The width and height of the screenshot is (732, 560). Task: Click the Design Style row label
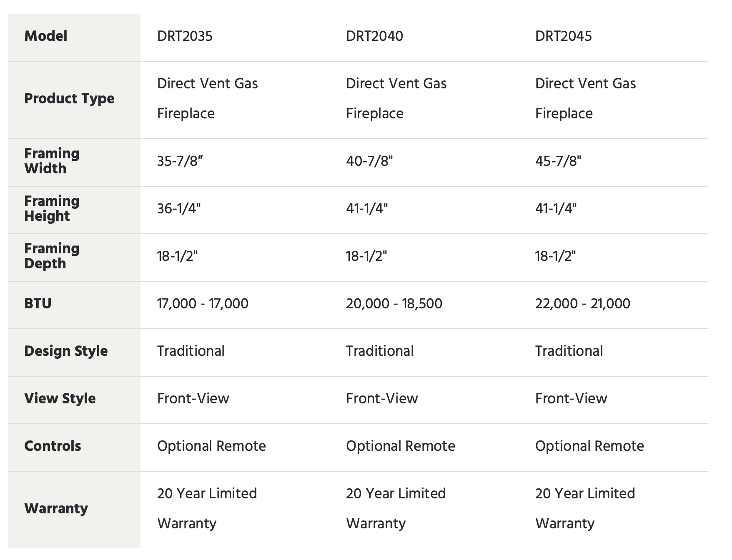click(66, 351)
